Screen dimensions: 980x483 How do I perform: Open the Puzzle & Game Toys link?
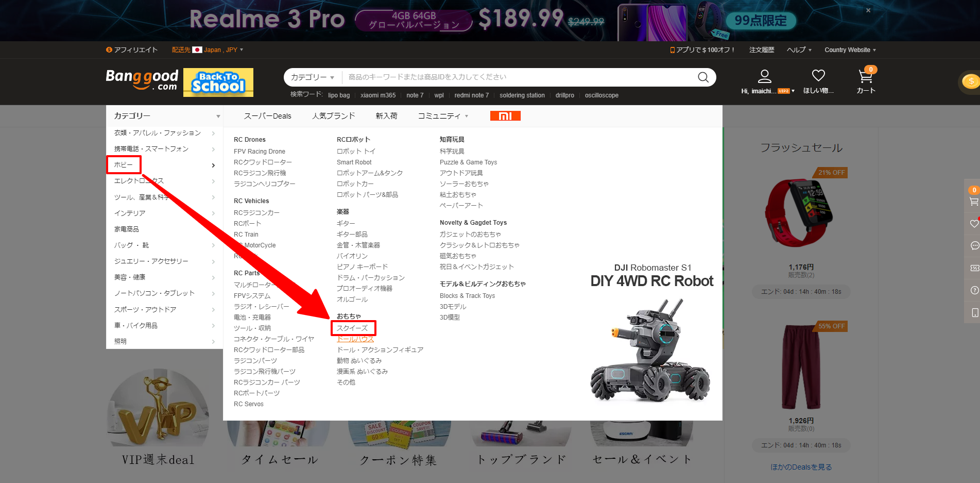[469, 162]
